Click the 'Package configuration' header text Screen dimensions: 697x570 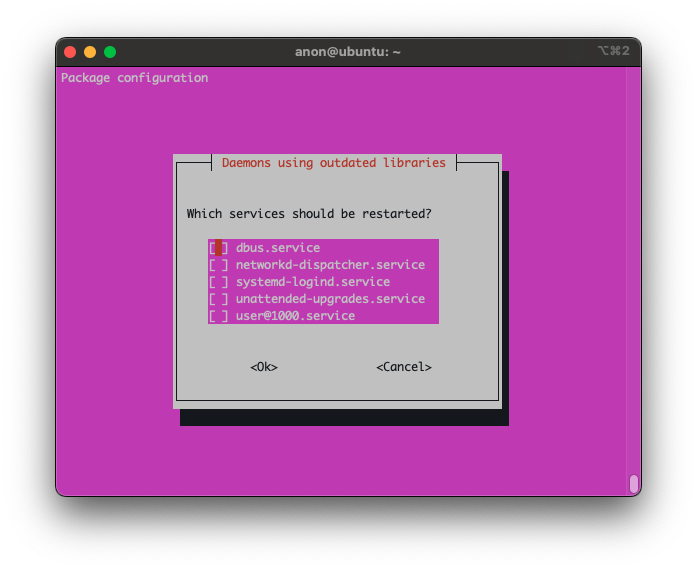pos(134,78)
